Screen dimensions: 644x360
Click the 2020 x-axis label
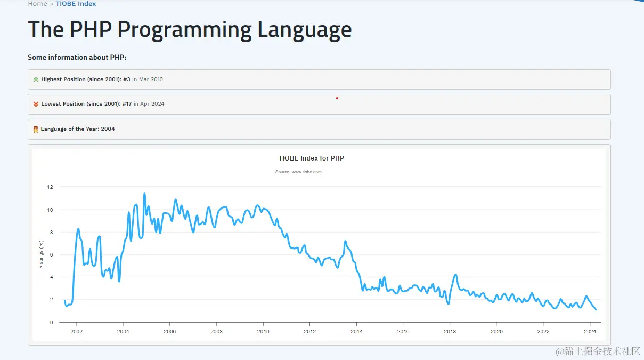click(496, 331)
